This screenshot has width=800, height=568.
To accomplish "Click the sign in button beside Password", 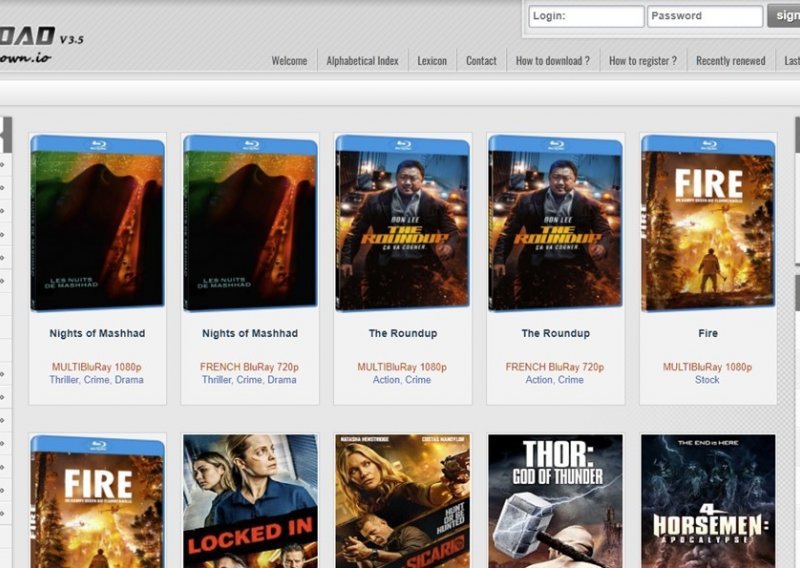I will (784, 16).
